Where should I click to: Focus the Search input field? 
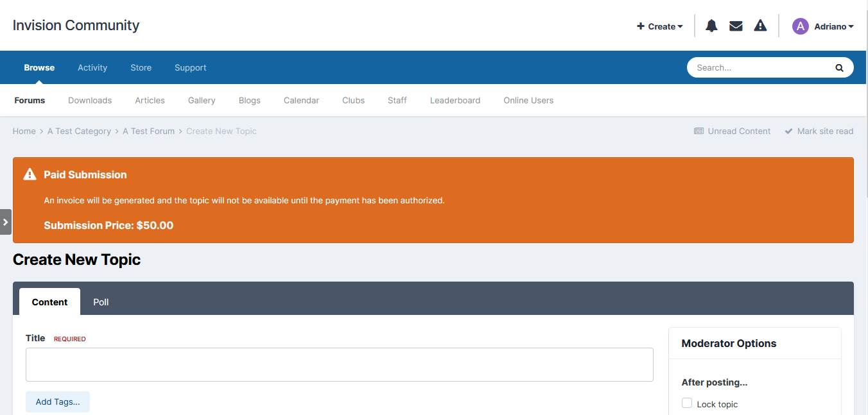(x=763, y=67)
